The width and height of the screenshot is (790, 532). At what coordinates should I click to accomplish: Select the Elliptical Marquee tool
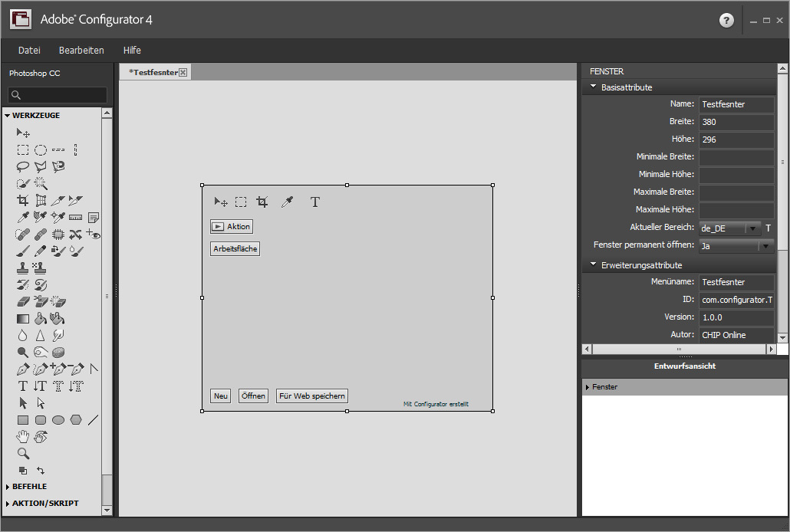tap(41, 149)
